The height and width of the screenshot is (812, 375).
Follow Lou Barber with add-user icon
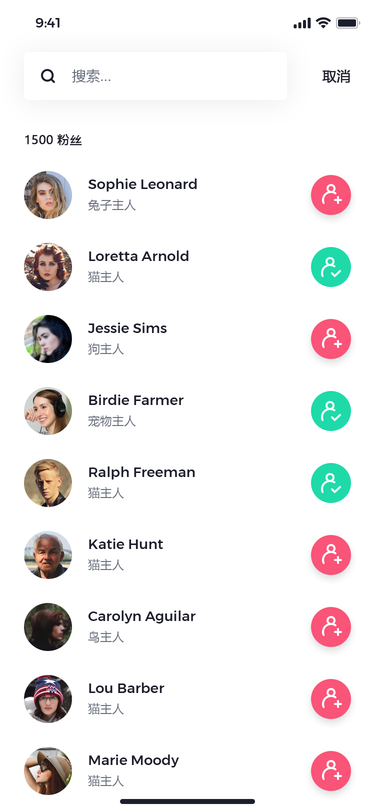coord(331,699)
